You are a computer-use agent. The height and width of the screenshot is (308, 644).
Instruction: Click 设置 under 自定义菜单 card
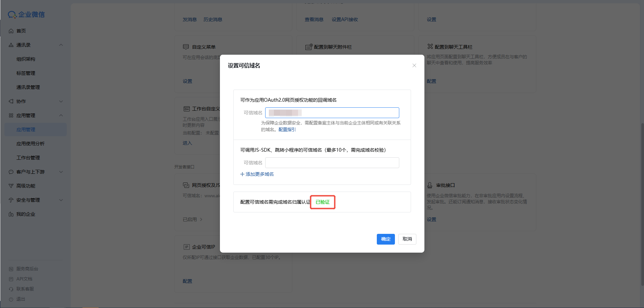(187, 81)
